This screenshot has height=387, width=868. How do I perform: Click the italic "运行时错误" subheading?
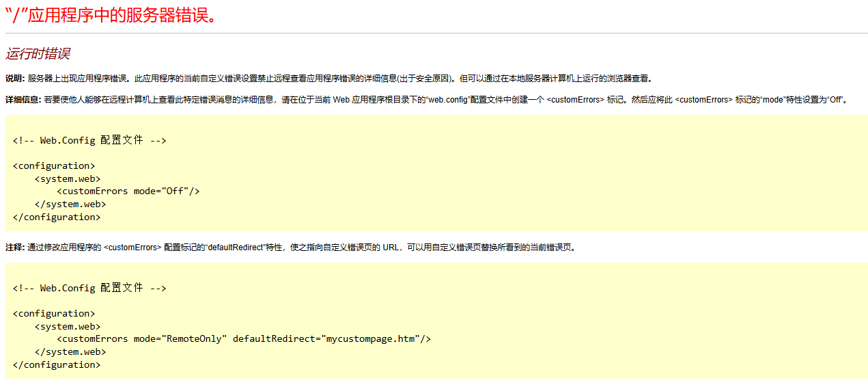pyautogui.click(x=38, y=54)
